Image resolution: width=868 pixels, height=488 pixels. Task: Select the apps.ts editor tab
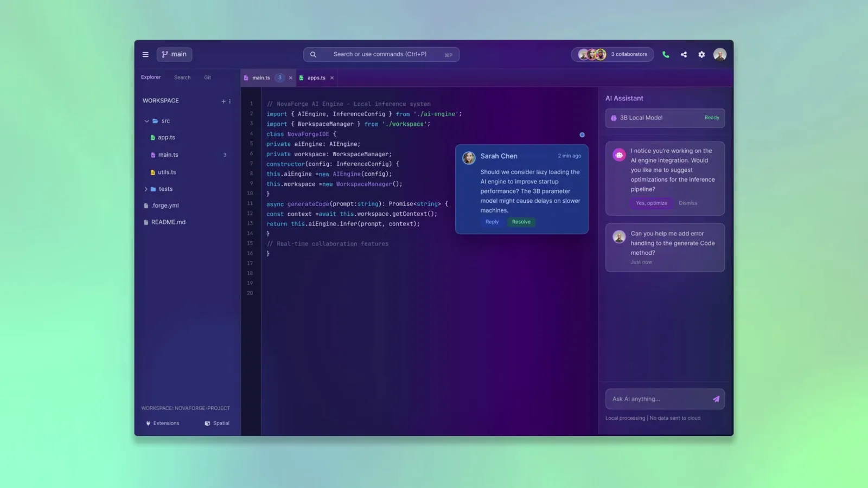point(316,78)
